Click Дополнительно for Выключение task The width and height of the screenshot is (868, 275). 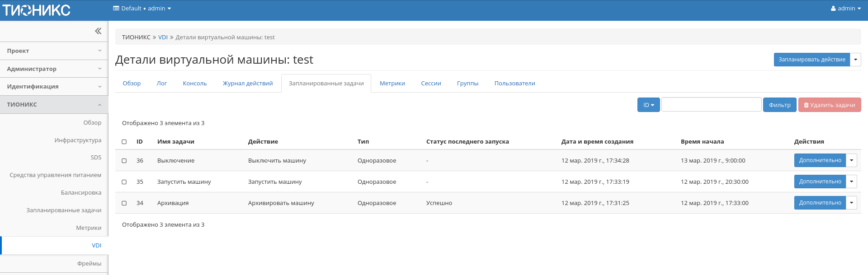coord(820,160)
